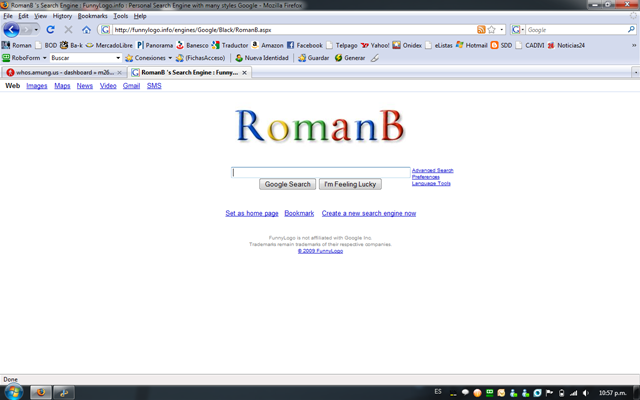This screenshot has height=400, width=640.
Task: Open the BOD bookmark
Action: click(x=46, y=45)
